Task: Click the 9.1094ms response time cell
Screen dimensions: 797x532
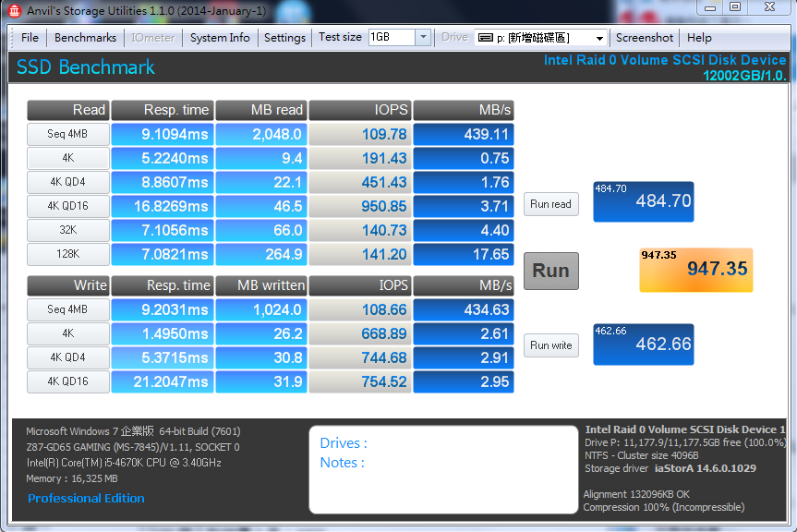Action: pos(163,134)
